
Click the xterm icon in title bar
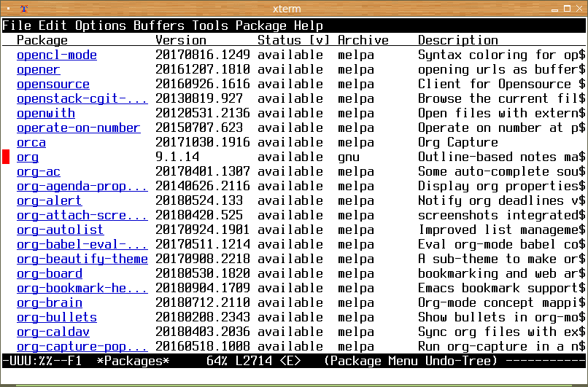(x=23, y=9)
